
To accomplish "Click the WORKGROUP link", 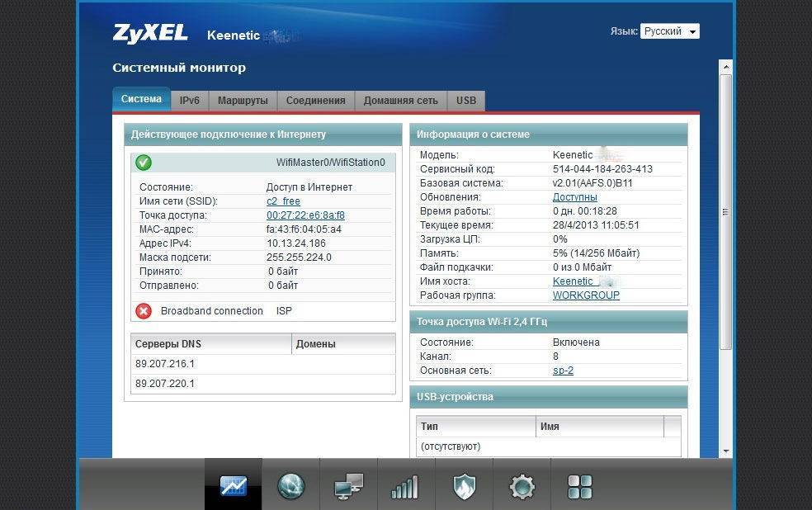I will (586, 295).
